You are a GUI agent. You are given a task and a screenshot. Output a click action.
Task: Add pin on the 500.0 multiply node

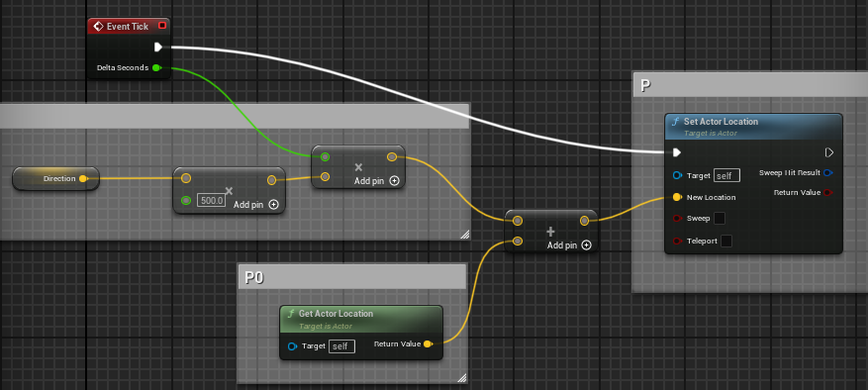pos(255,205)
